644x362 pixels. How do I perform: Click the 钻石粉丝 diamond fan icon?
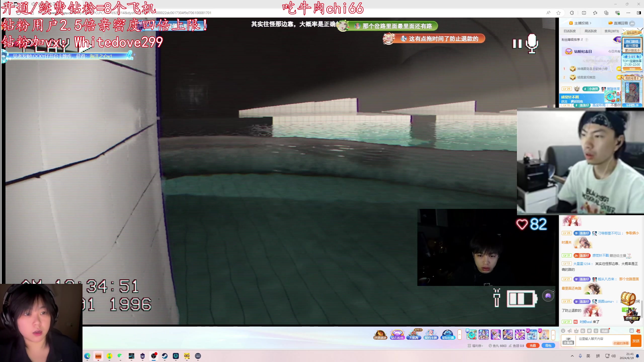pos(397,335)
